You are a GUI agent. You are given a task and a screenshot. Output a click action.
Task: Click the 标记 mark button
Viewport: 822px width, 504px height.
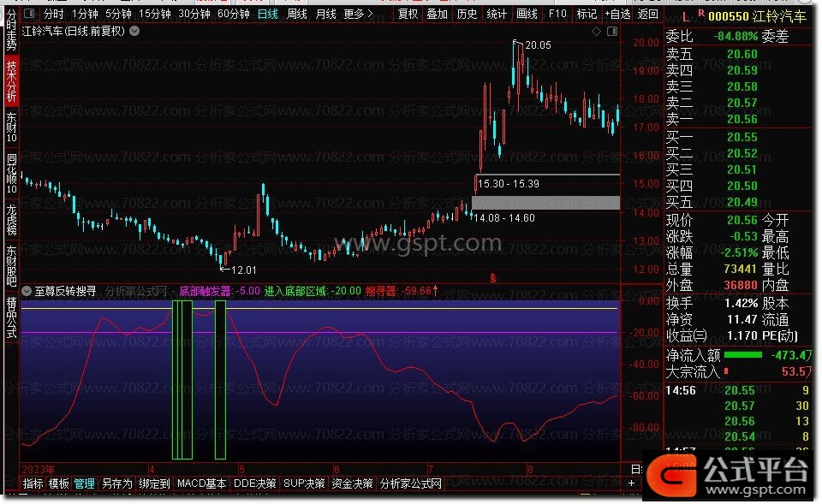click(587, 14)
